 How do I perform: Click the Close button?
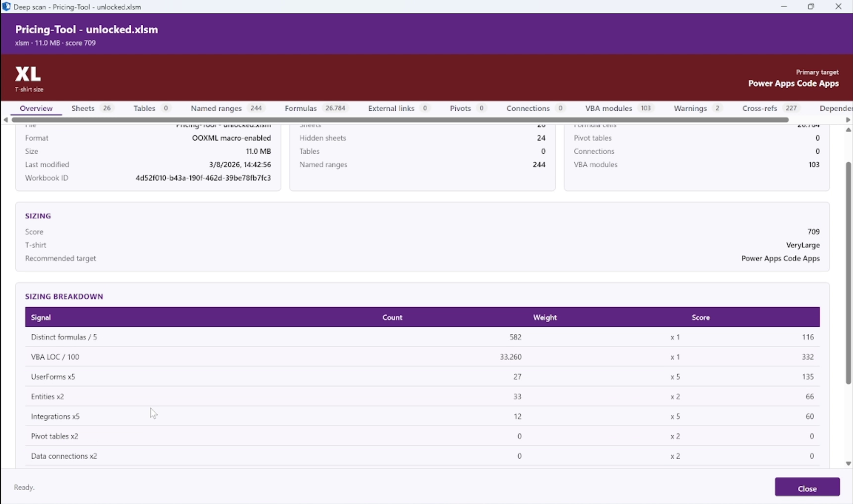807,487
